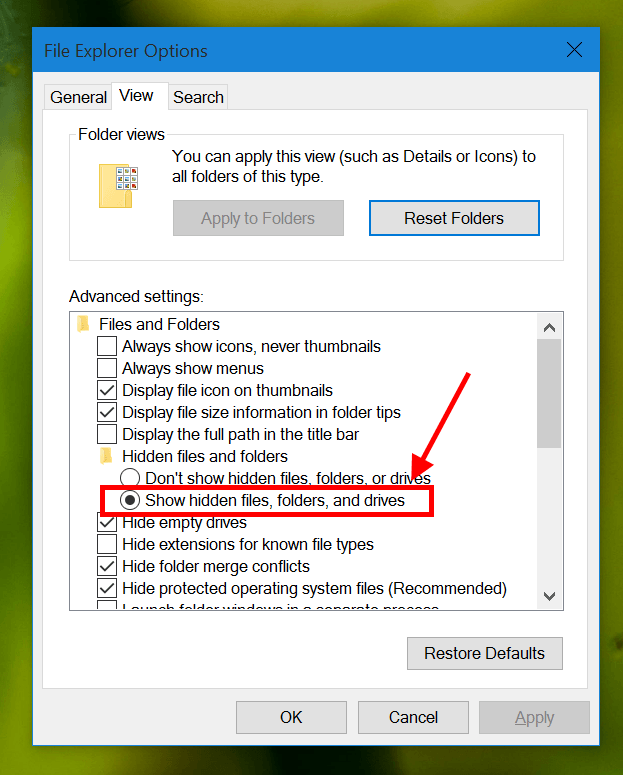Select Show hidden files, folders, and drives
The width and height of the screenshot is (623, 775).
coord(130,500)
